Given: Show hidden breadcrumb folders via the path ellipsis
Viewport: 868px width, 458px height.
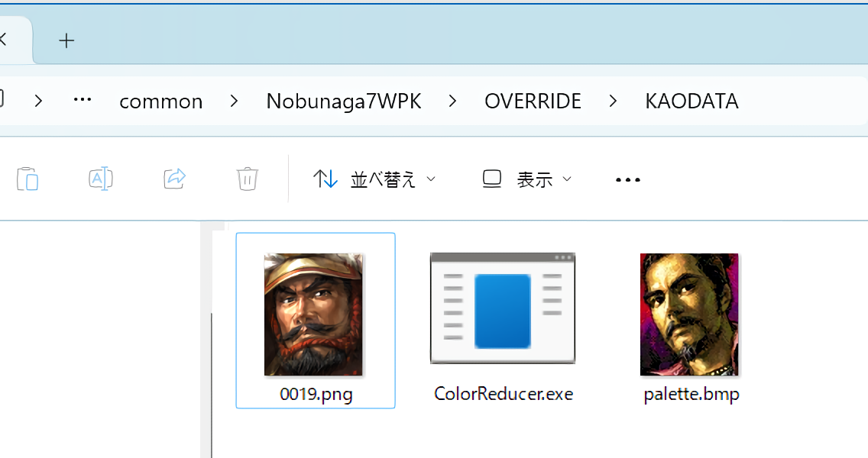Looking at the screenshot, I should pyautogui.click(x=83, y=101).
